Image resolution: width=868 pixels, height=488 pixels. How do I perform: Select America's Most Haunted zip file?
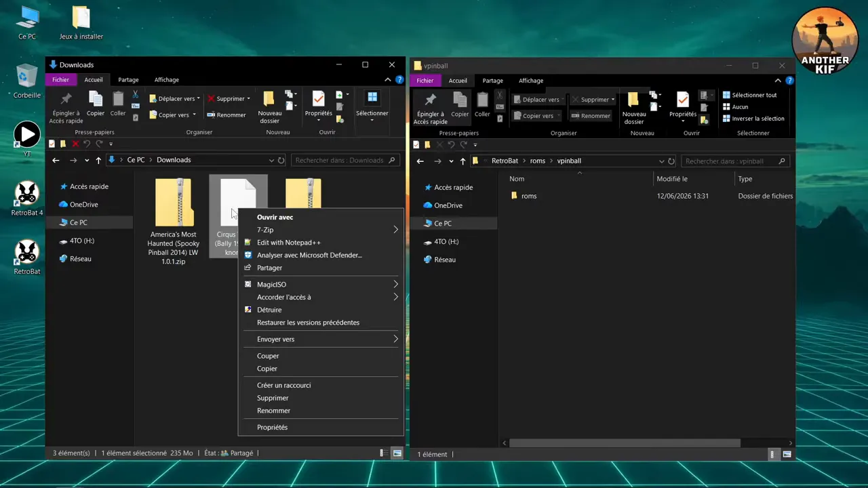(x=174, y=222)
